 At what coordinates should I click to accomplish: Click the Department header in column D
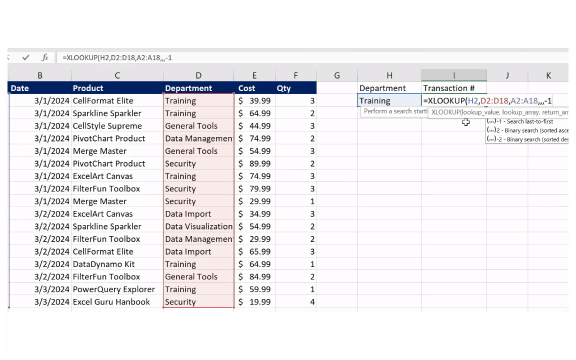[198, 88]
